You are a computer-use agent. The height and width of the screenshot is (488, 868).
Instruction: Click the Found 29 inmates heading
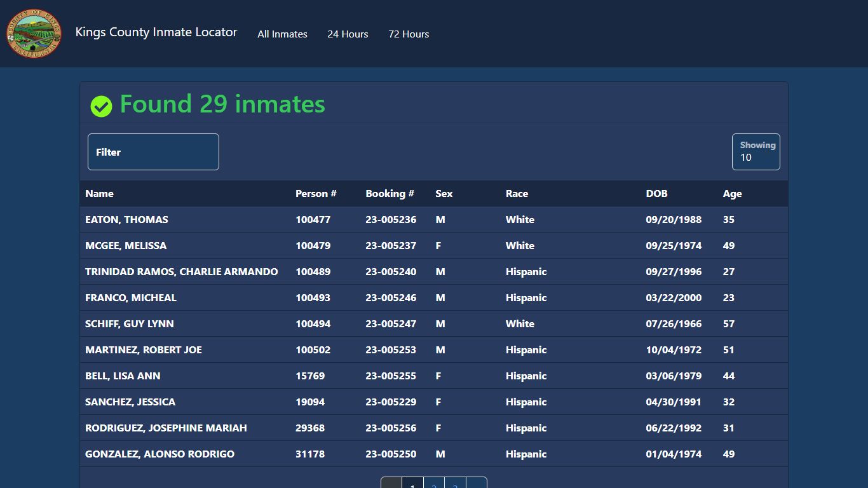pyautogui.click(x=222, y=104)
